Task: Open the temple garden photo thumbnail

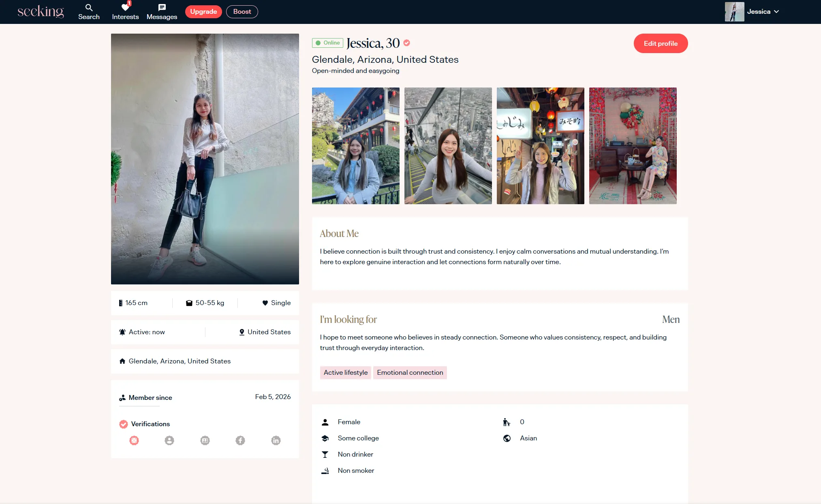Action: coord(355,146)
